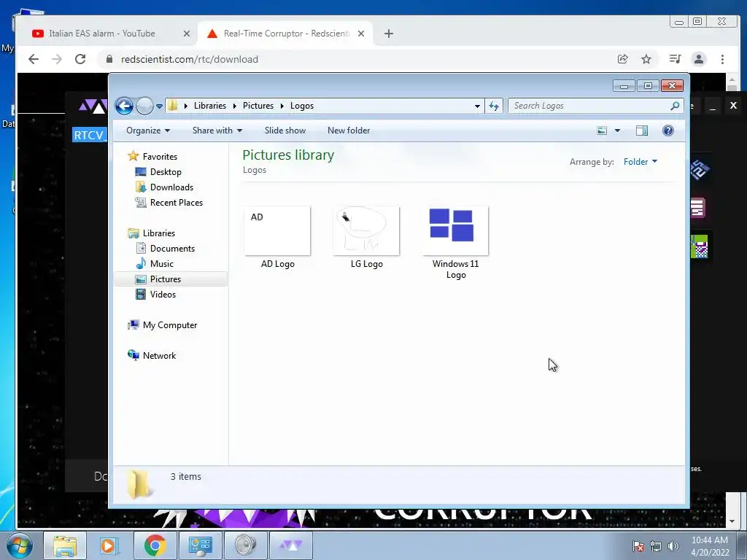Screen dimensions: 747x560
Task: Click Logos in the address breadcrumb
Action: click(301, 106)
